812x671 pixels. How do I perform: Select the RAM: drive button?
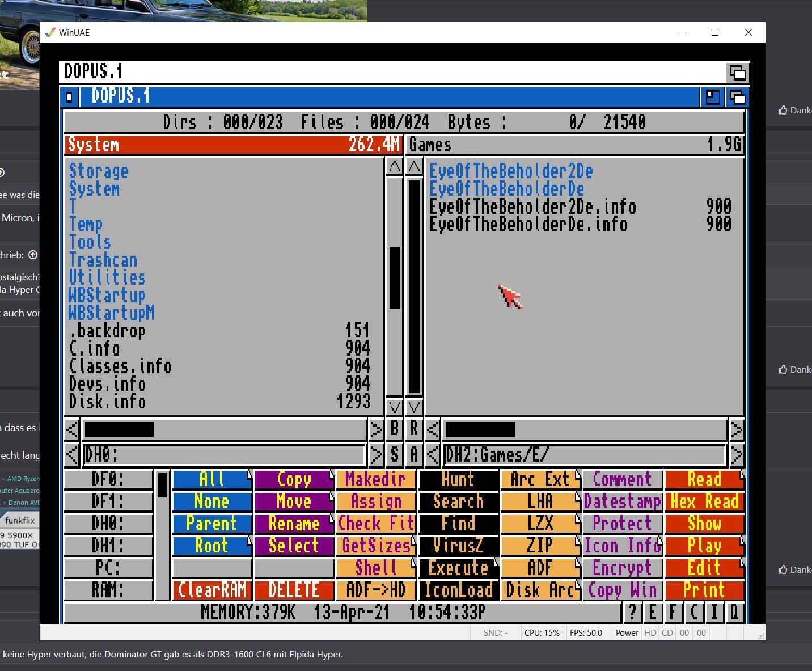click(108, 590)
